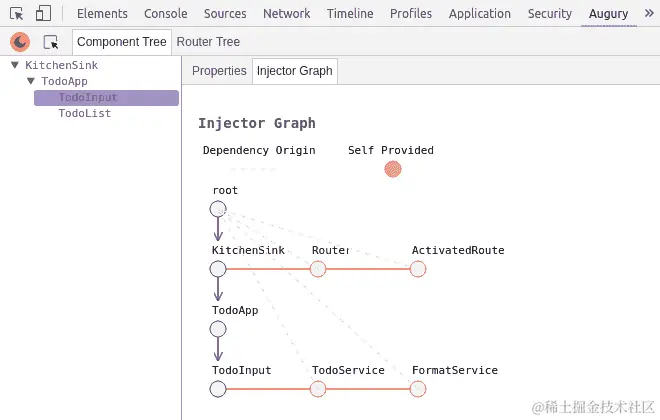This screenshot has width=660, height=420.
Task: Switch to the Profiles tab
Action: [x=411, y=13]
